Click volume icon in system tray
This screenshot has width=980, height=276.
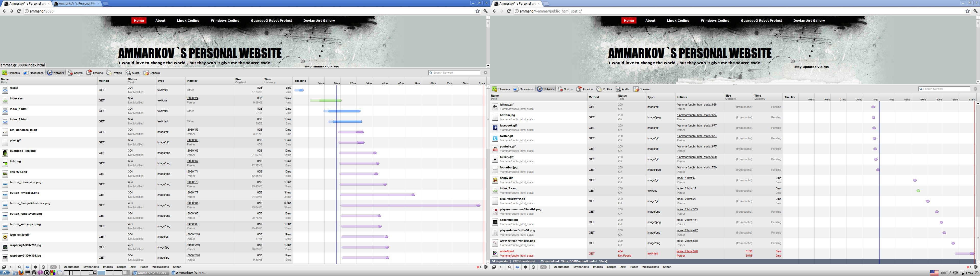(943, 273)
